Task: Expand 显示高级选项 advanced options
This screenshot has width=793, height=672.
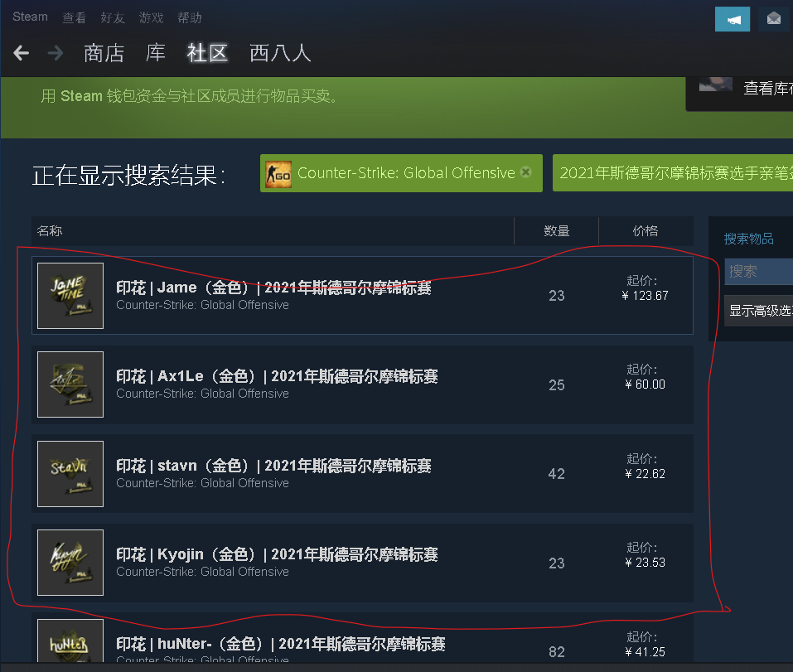Action: pyautogui.click(x=758, y=311)
